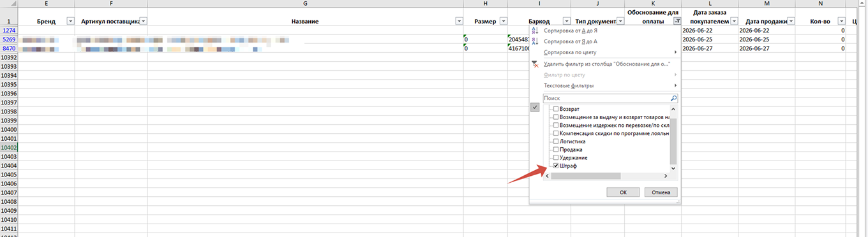This screenshot has width=868, height=237.
Task: Uncheck the Штраф checkbox
Action: [556, 166]
